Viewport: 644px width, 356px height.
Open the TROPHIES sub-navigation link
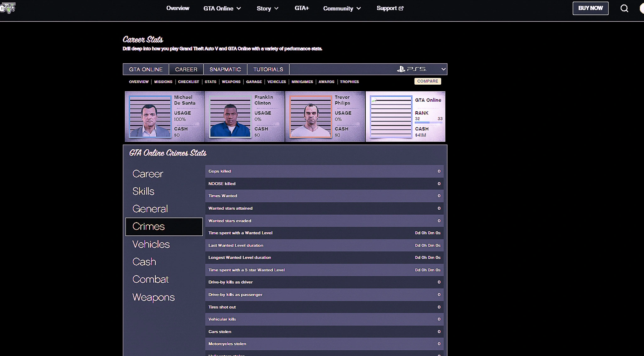pos(349,82)
